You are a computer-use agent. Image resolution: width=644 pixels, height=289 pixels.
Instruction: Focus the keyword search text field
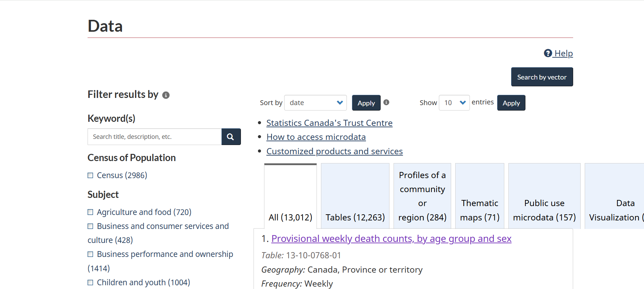[155, 137]
